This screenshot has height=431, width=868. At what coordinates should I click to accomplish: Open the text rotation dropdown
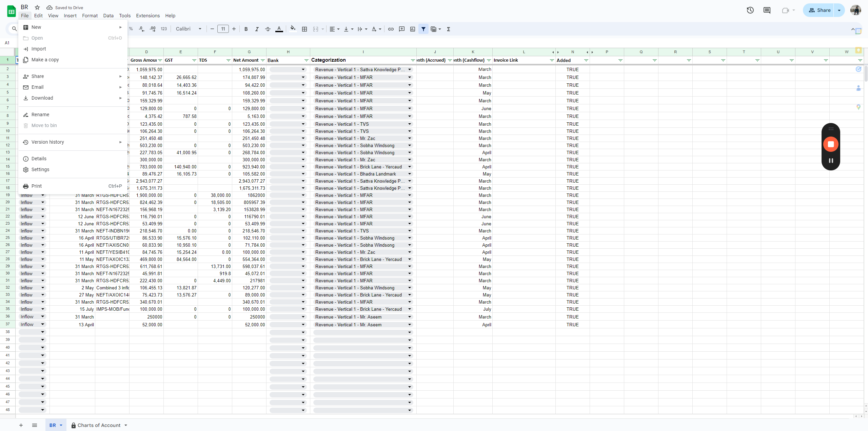point(376,29)
